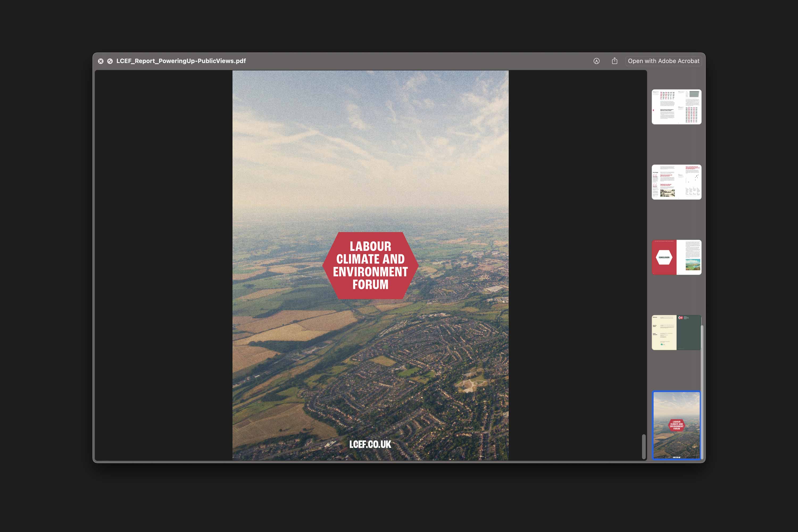Viewport: 798px width, 532px height.
Task: Click the LCEF_Report_PoweringUp file name title
Action: pos(181,61)
